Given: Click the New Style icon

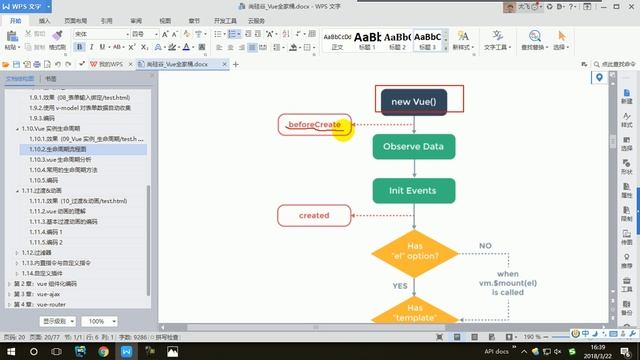Looking at the screenshot, I should point(463,36).
